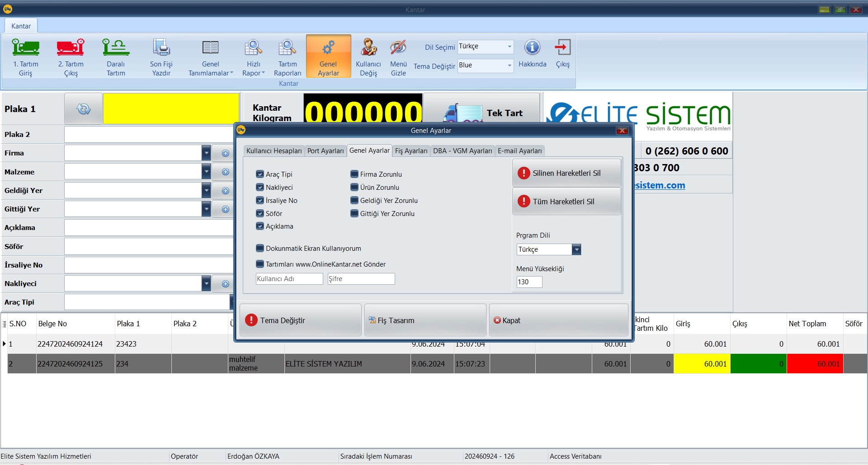Image resolution: width=868 pixels, height=465 pixels.
Task: Expand the Firma combo box arrow
Action: [206, 153]
